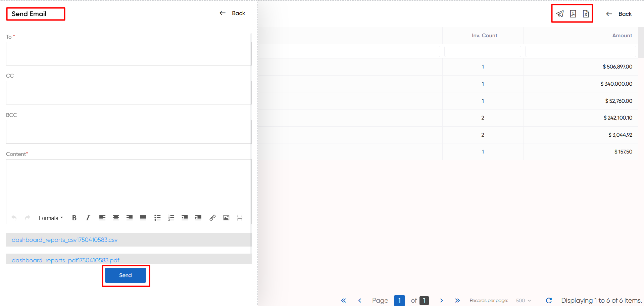Open the Formats dropdown
The image size is (644, 306).
51,218
